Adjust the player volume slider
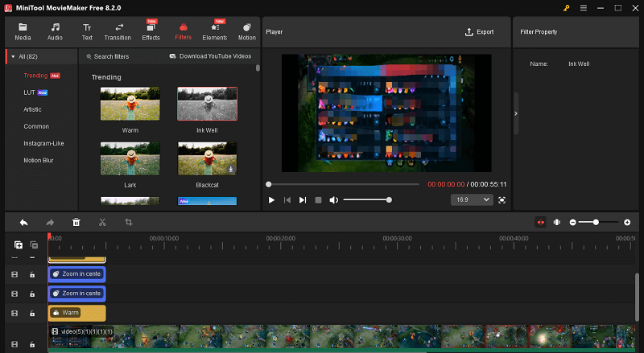644x353 pixels. [x=367, y=200]
